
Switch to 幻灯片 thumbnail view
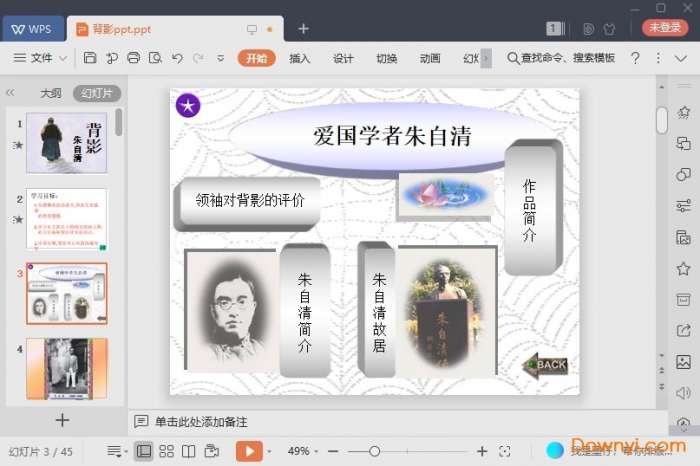click(x=97, y=93)
